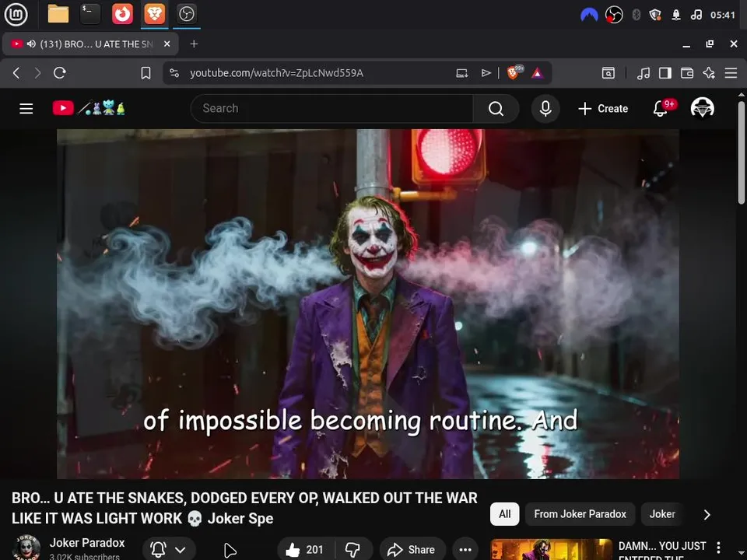Image resolution: width=747 pixels, height=560 pixels.
Task: Open the Joker Paradox channel avatar
Action: (26, 548)
